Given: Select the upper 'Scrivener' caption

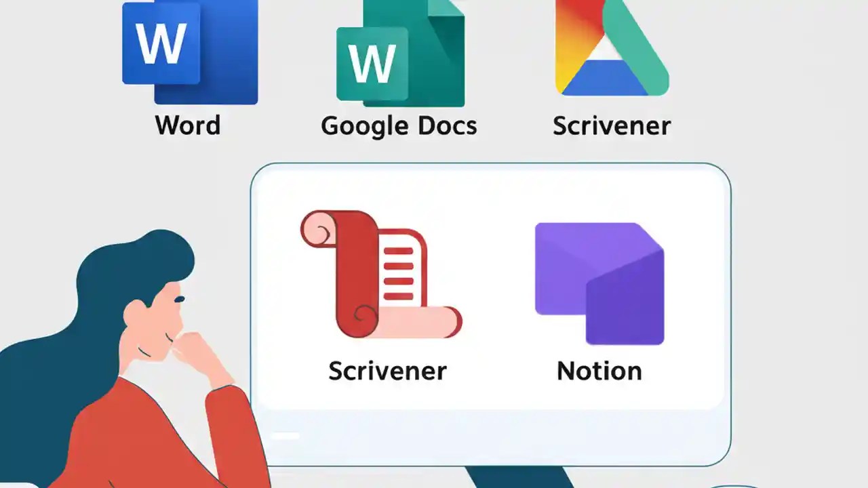Looking at the screenshot, I should point(610,125).
